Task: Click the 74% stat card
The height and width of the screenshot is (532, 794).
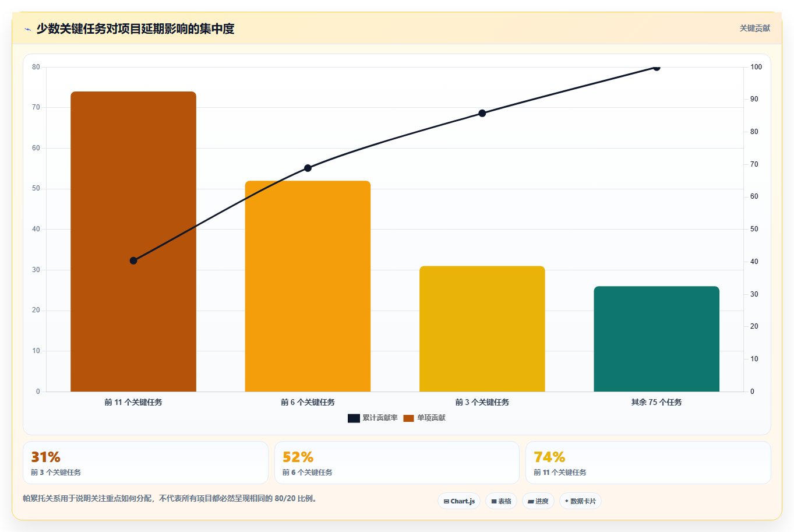Action: point(648,463)
